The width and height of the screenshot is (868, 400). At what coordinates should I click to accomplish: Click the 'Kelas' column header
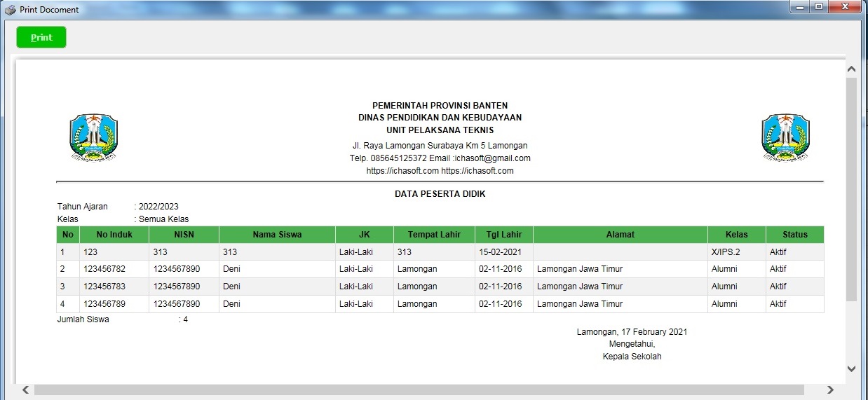pos(736,235)
